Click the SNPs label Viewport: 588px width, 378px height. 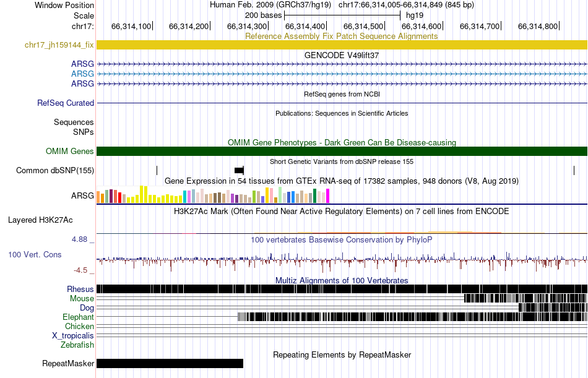84,132
